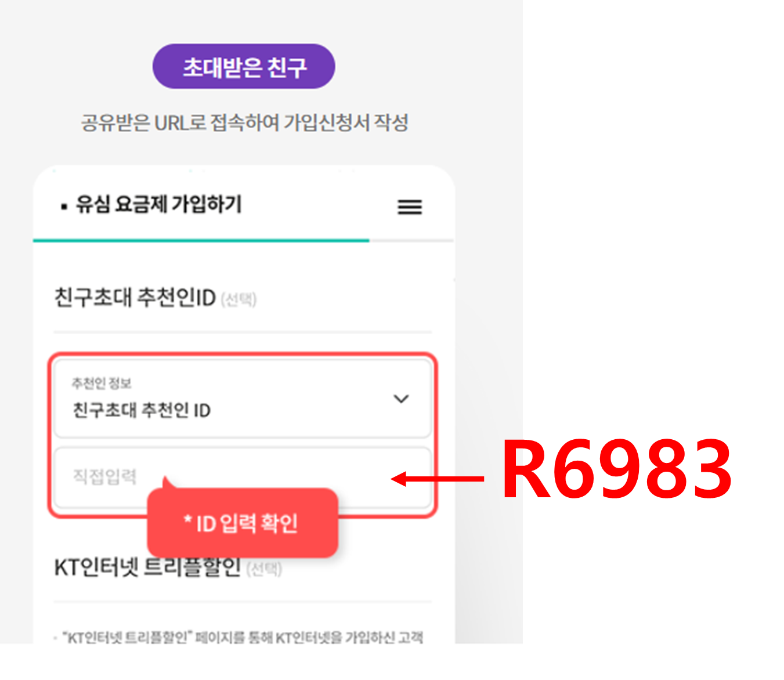Viewport: 784px width, 680px height.
Task: Click the red R6983 referral code text
Action: point(617,469)
